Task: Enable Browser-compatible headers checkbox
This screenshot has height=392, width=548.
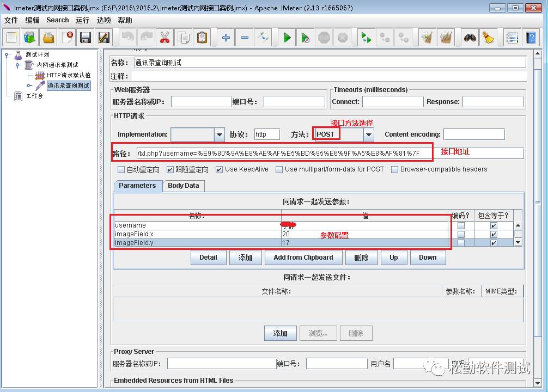Action: pos(394,169)
